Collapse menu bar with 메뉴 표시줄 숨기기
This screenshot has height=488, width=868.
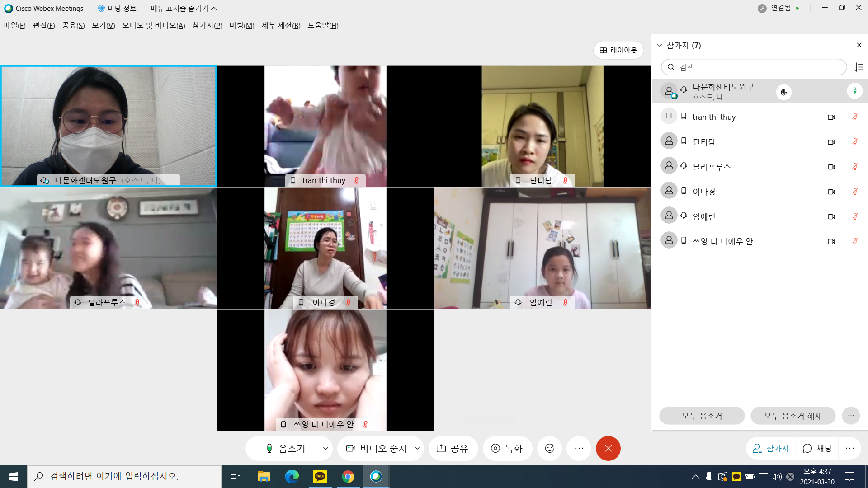[x=184, y=9]
